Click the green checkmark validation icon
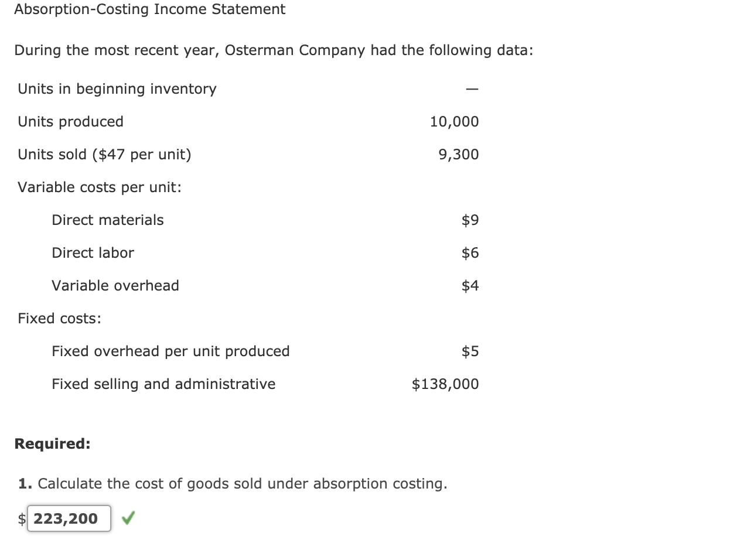This screenshot has width=730, height=560. pos(128,518)
